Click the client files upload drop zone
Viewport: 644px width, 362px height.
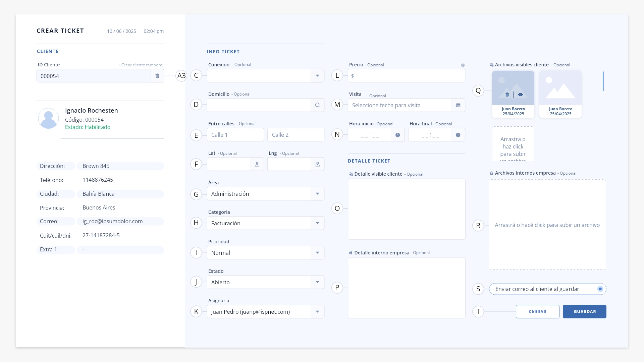click(x=513, y=144)
